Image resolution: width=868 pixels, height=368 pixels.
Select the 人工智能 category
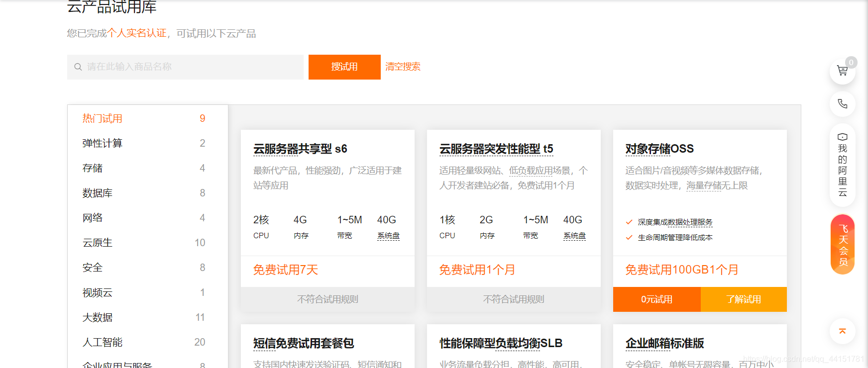pyautogui.click(x=148, y=342)
